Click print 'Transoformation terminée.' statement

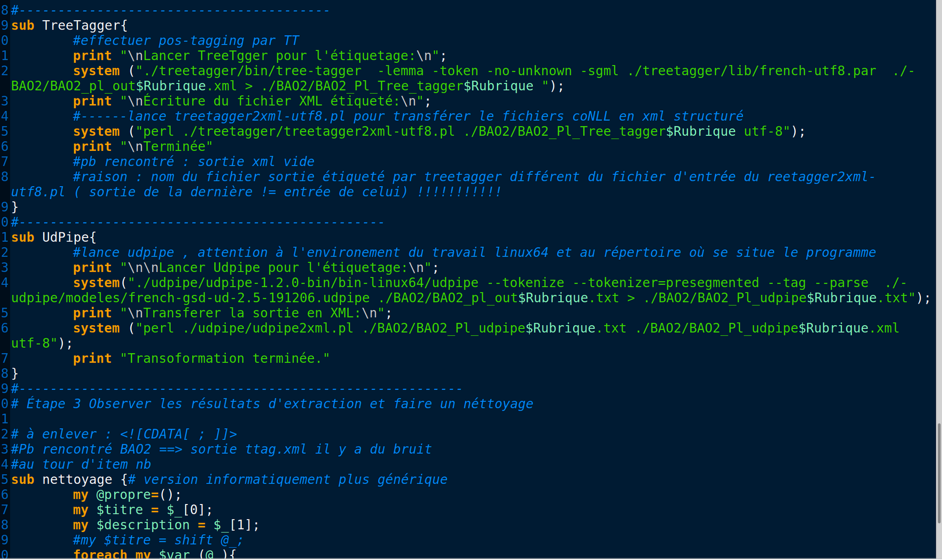(x=202, y=359)
